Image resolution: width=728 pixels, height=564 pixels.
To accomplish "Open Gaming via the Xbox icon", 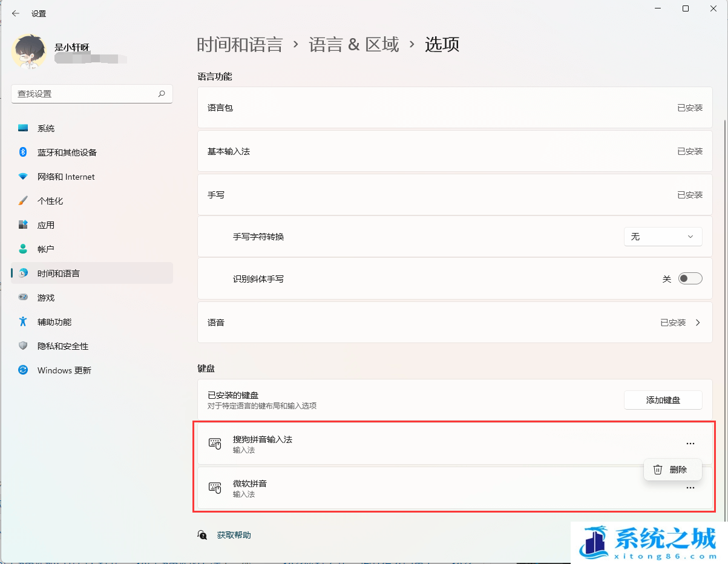I will pyautogui.click(x=22, y=297).
